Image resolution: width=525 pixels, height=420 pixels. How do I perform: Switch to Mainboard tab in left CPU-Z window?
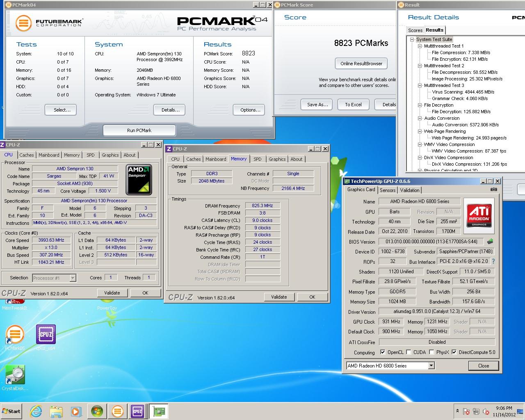(x=49, y=155)
